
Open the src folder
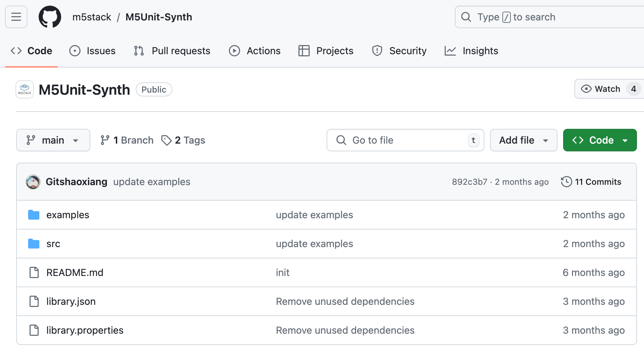click(x=53, y=244)
